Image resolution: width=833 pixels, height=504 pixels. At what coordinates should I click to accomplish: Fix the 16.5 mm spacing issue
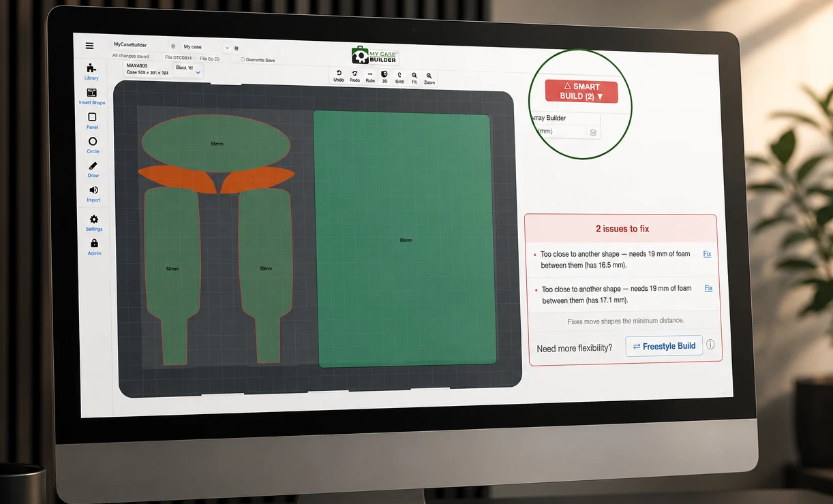click(707, 254)
